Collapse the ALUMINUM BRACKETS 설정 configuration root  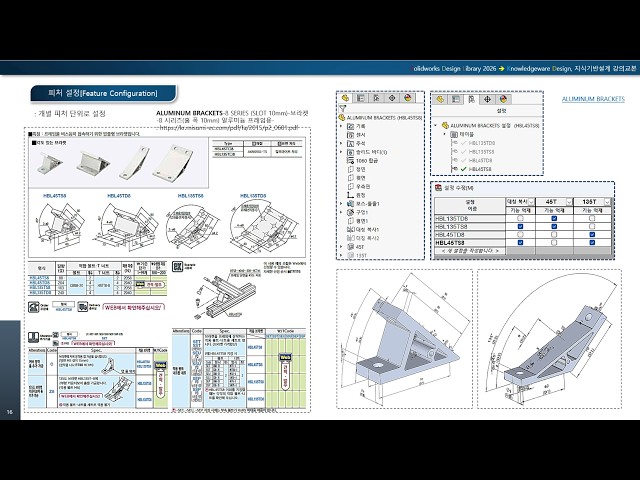click(x=436, y=126)
